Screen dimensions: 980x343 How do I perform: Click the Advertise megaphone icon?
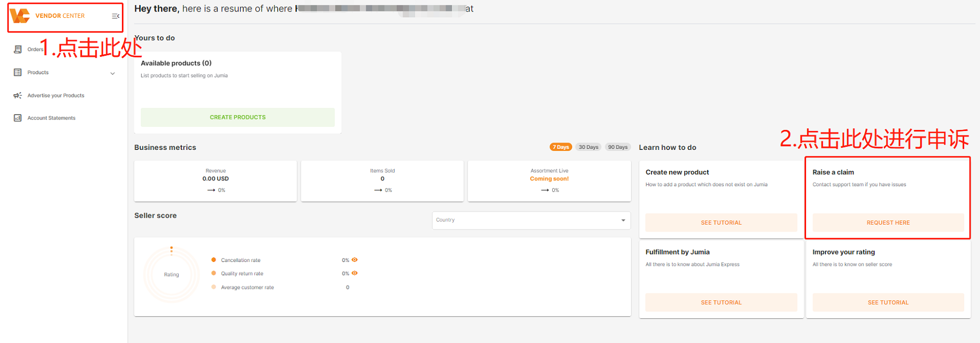(18, 96)
